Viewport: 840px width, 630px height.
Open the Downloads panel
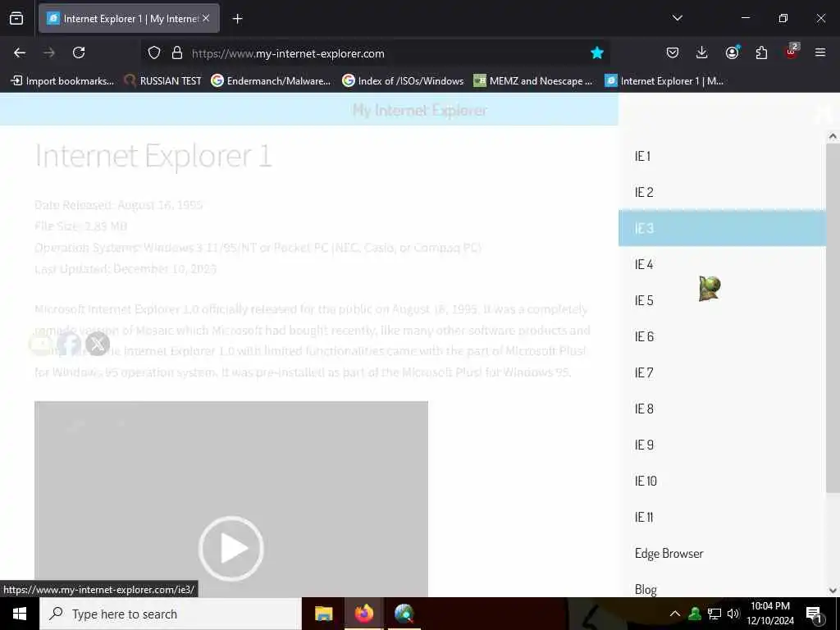pyautogui.click(x=702, y=52)
